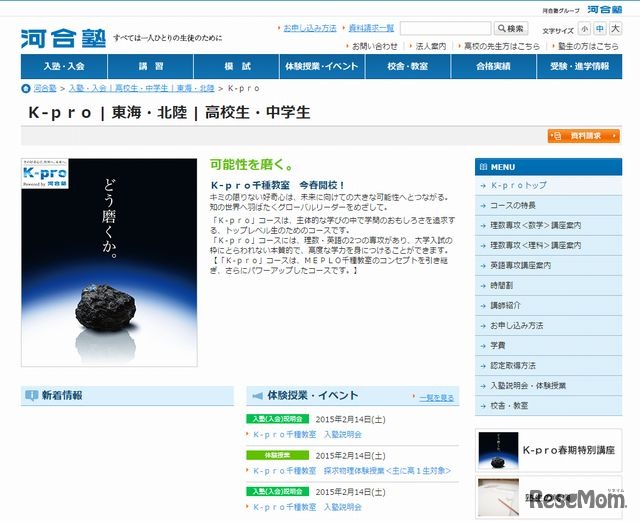Select 英語専攻講座案内 menu item

[x=548, y=265]
